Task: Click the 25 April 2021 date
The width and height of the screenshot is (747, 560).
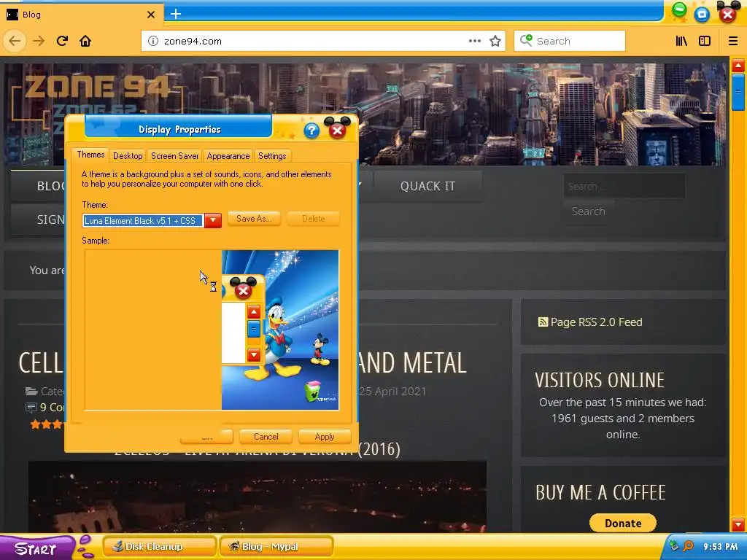Action: 393,392
